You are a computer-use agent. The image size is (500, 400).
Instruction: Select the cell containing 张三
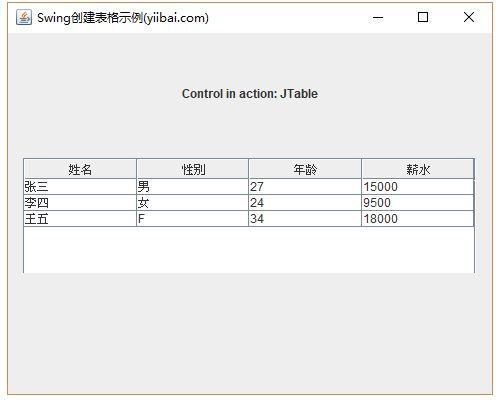pyautogui.click(x=80, y=187)
